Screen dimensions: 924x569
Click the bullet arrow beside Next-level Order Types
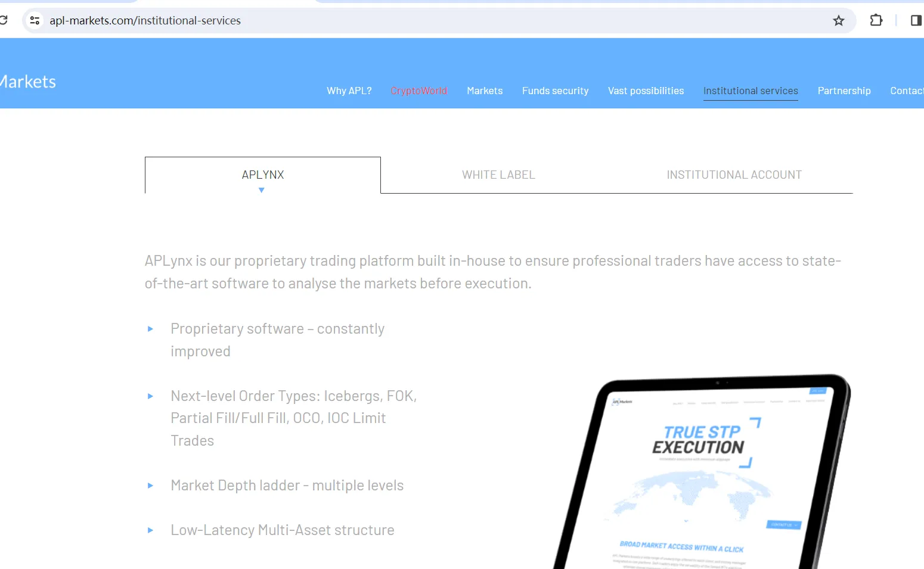[x=151, y=396]
